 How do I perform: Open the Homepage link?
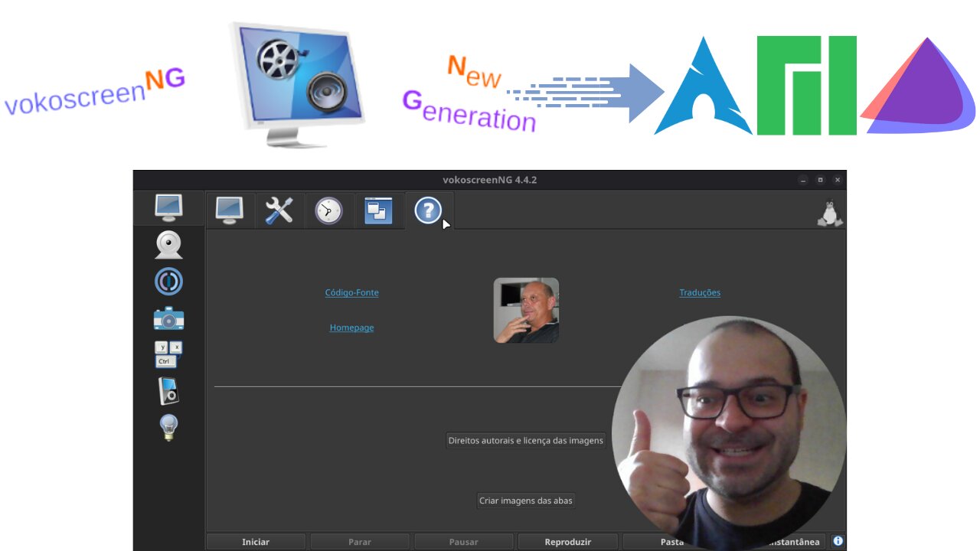click(351, 328)
